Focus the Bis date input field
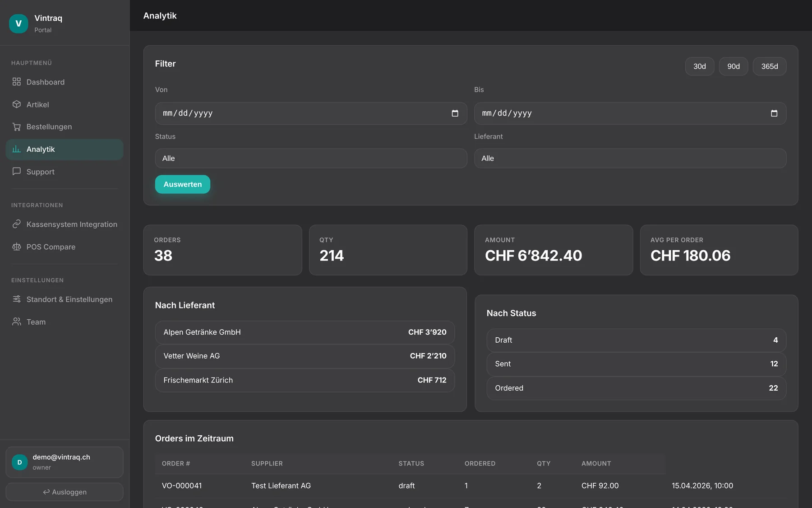812x508 pixels. (x=630, y=113)
